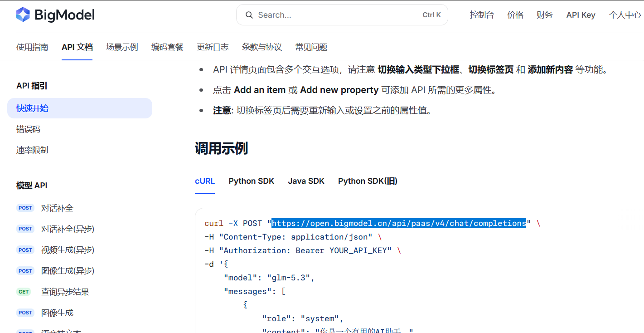Open 控制台 in top navigation

click(x=482, y=15)
